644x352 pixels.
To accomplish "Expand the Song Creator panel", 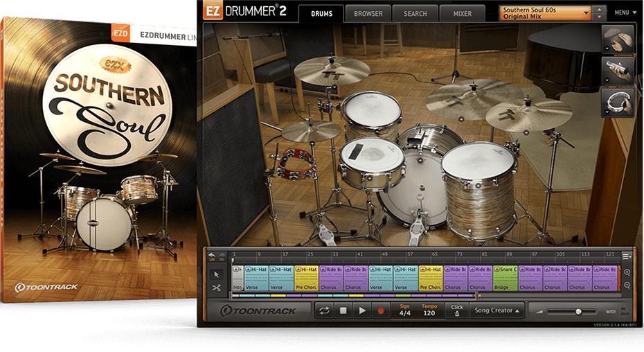I will [496, 310].
